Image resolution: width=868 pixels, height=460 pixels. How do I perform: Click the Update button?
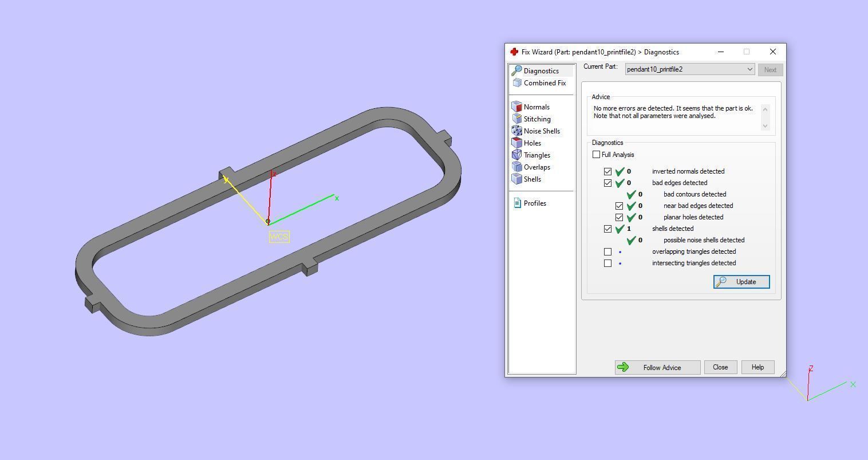(741, 281)
